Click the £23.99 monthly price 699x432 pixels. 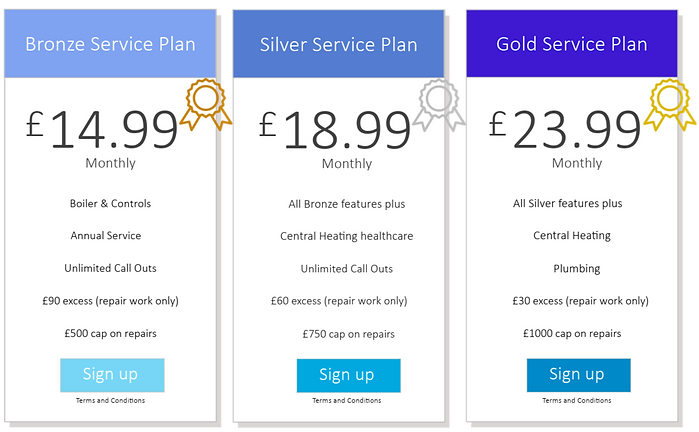click(565, 129)
